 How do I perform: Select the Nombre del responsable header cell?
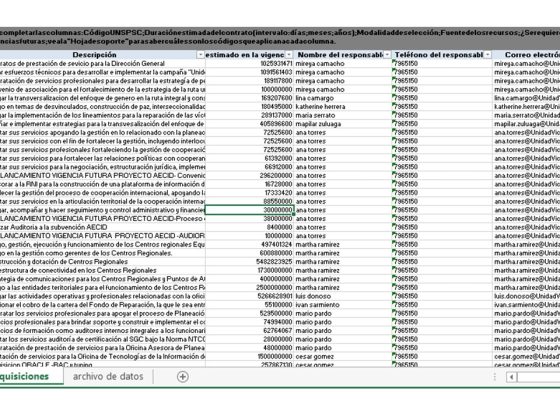coord(343,55)
